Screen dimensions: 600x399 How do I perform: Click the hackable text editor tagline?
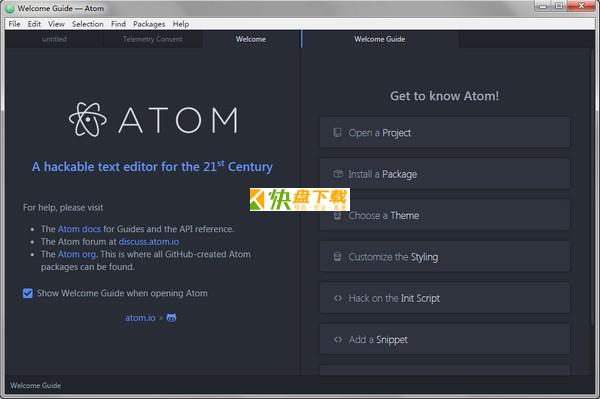pyautogui.click(x=152, y=166)
